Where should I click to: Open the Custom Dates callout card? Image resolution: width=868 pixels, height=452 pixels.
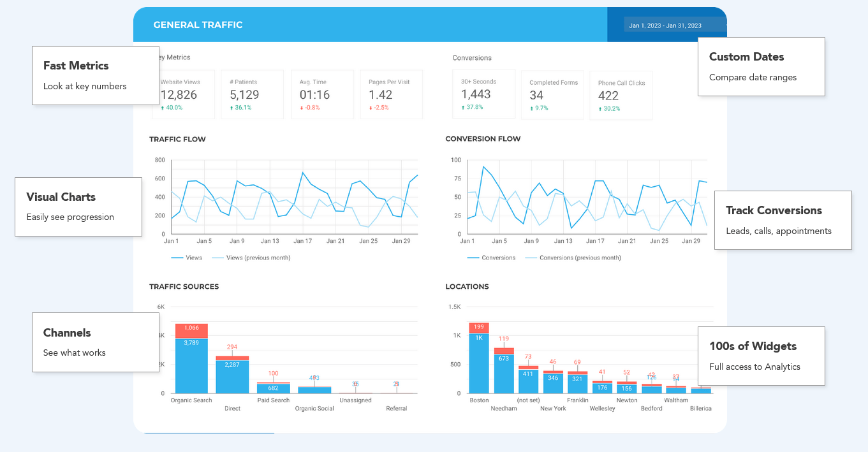click(x=761, y=66)
